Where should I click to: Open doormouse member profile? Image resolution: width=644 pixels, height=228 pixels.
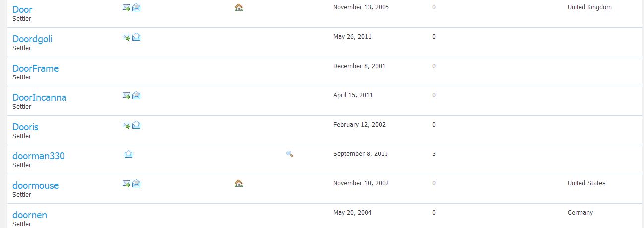[35, 186]
